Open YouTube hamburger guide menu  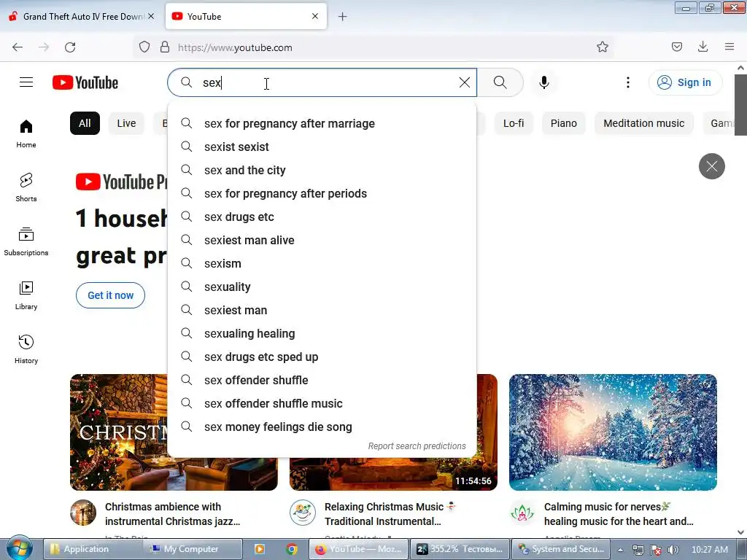(26, 82)
